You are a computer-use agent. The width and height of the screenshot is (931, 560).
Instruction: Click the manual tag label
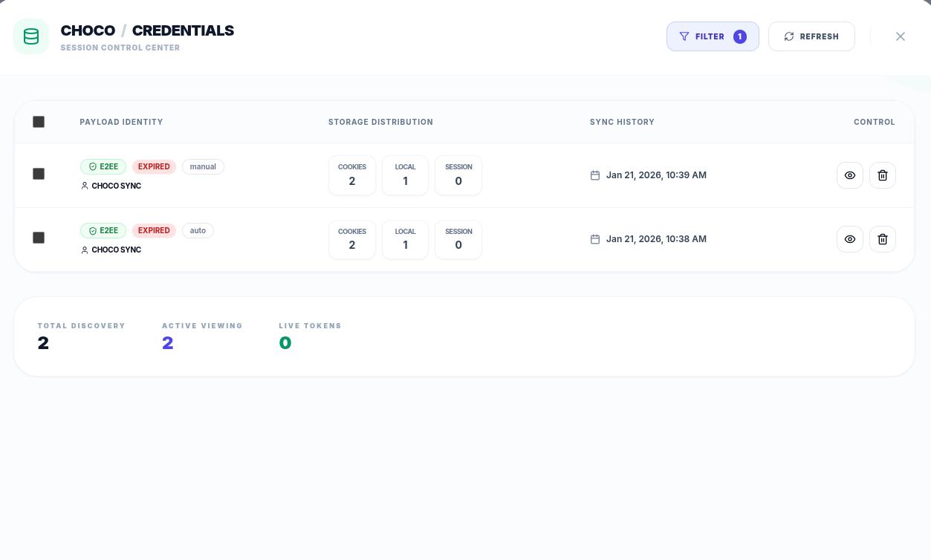tap(203, 167)
